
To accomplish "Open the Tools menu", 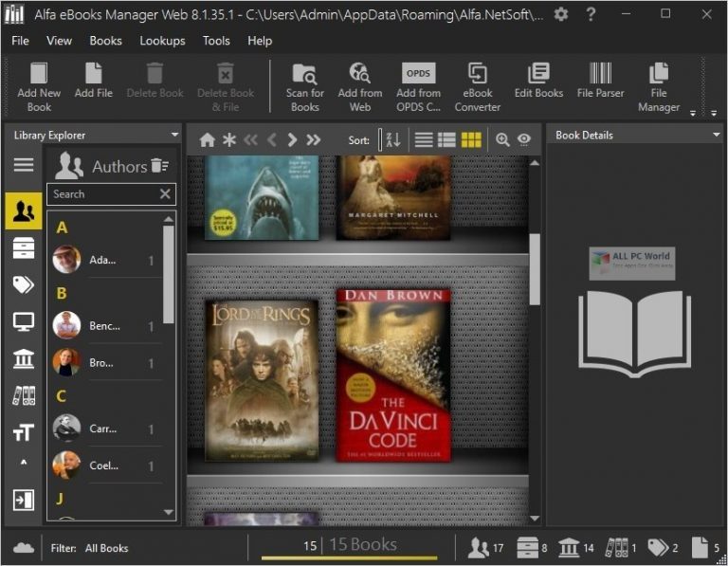I will (216, 41).
